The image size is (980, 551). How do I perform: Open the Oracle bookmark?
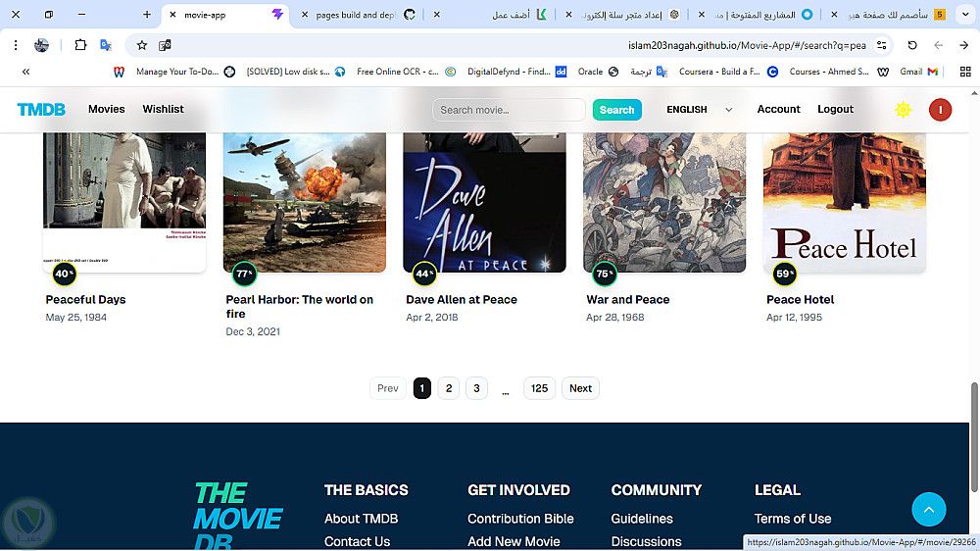pos(598,72)
